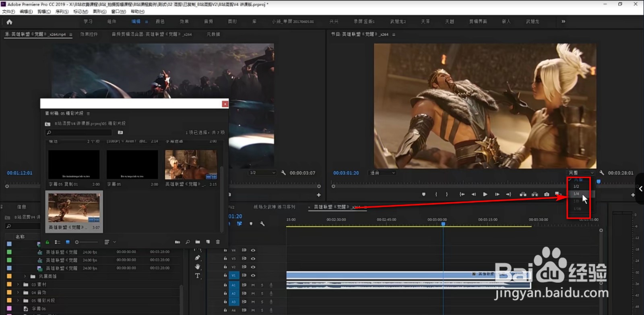
Task: Click the Lift button in the program monitor
Action: (523, 195)
